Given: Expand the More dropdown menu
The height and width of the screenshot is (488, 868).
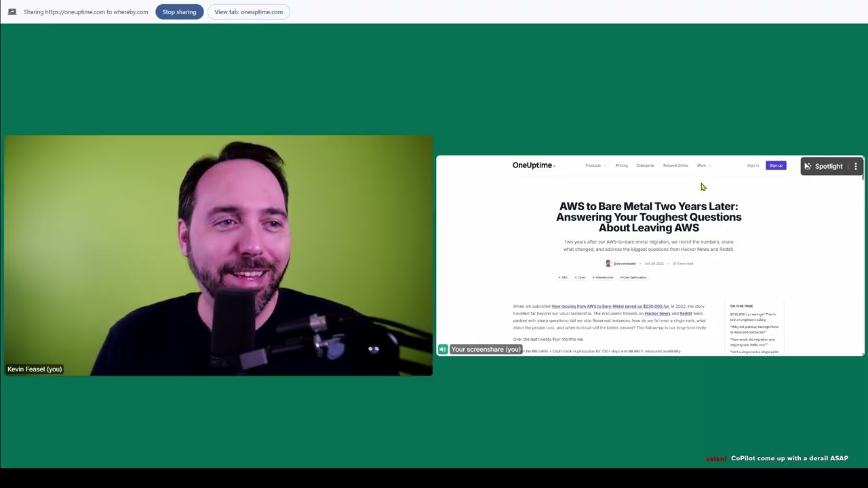Looking at the screenshot, I should click(x=703, y=165).
